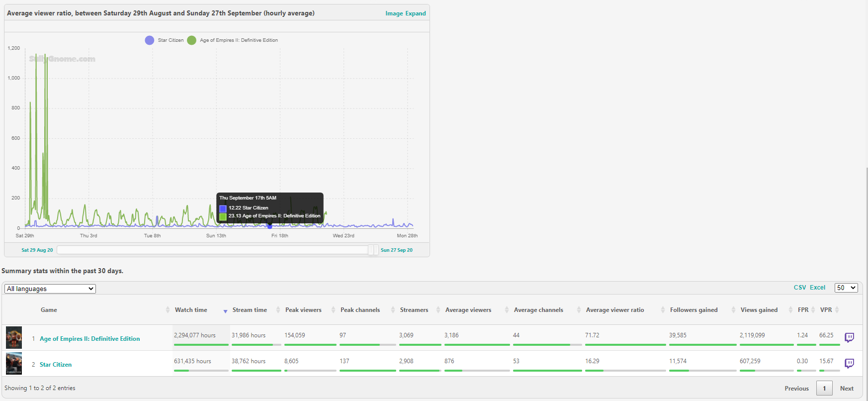Click 2,294,077 hours watch time cell

195,335
